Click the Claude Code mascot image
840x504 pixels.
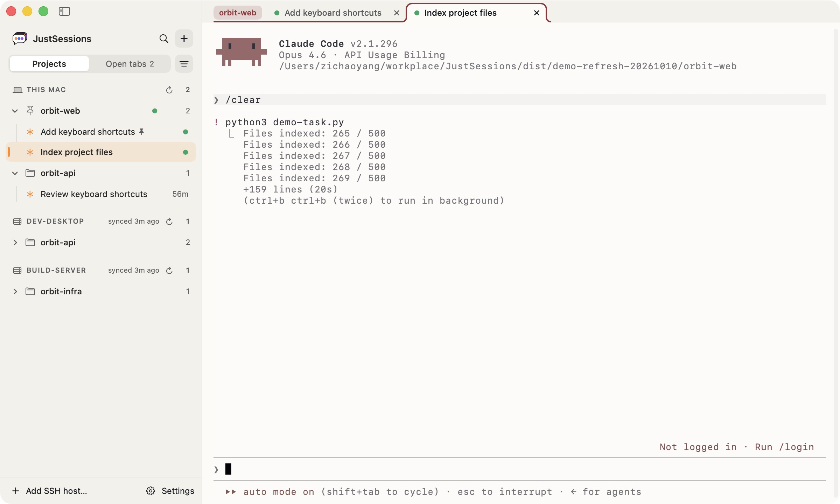(x=241, y=52)
